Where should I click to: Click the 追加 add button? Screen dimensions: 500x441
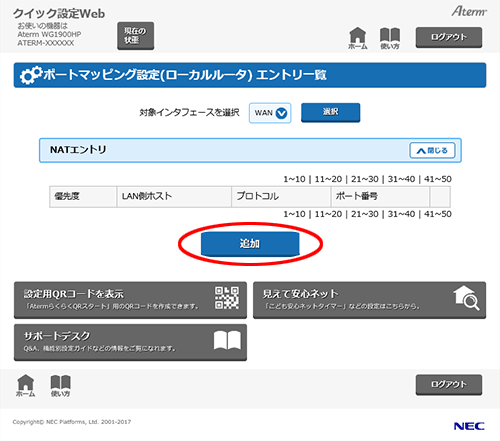point(250,244)
